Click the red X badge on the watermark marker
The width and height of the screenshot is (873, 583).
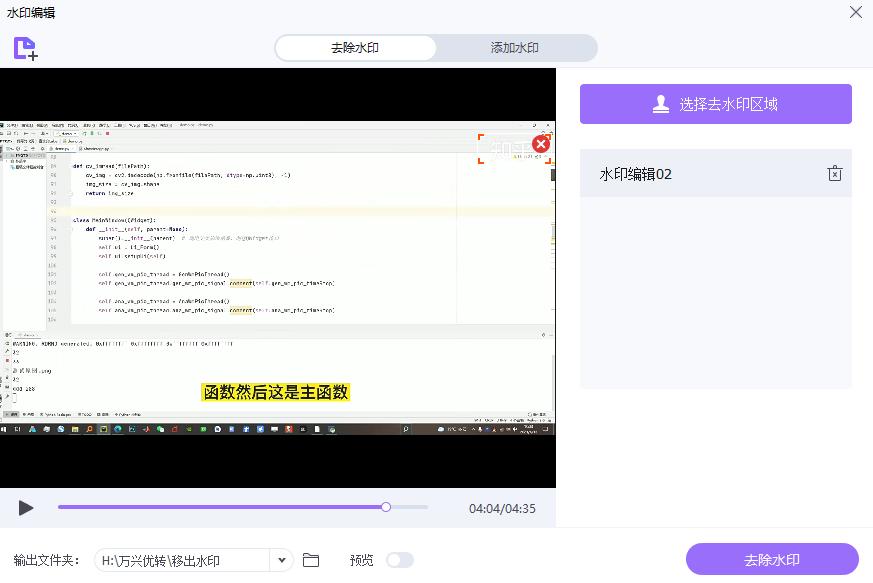[541, 144]
